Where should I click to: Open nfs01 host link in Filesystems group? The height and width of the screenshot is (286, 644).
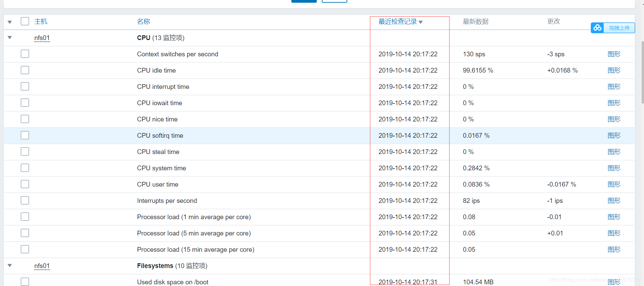pyautogui.click(x=42, y=266)
